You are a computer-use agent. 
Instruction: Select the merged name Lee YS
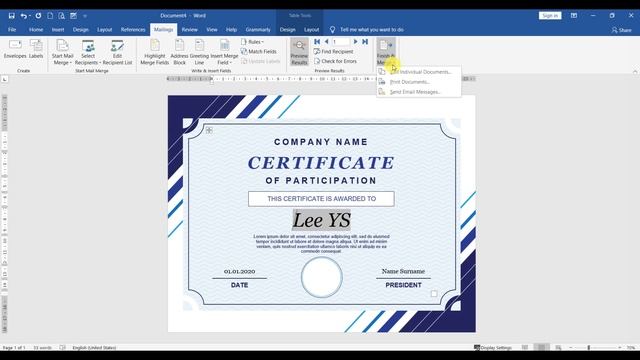pyautogui.click(x=321, y=220)
